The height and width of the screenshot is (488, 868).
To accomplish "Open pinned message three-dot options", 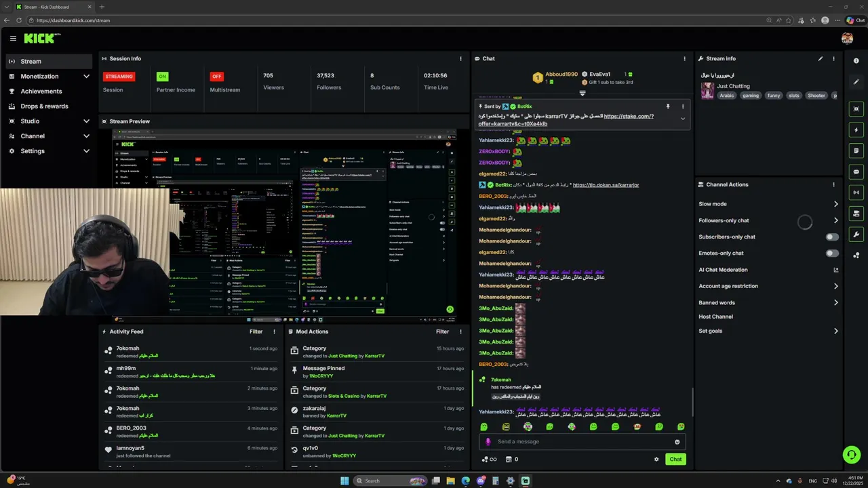I will click(x=683, y=106).
